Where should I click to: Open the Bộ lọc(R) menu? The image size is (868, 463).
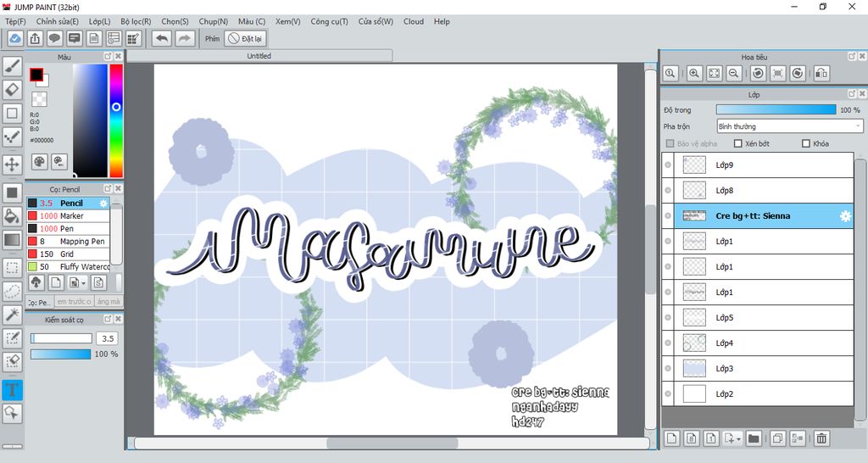[x=136, y=21]
